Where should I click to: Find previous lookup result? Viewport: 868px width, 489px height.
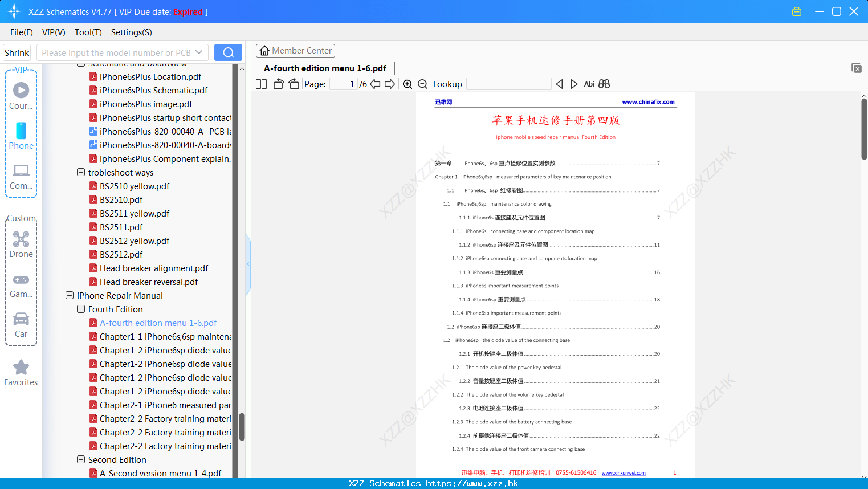coord(559,84)
